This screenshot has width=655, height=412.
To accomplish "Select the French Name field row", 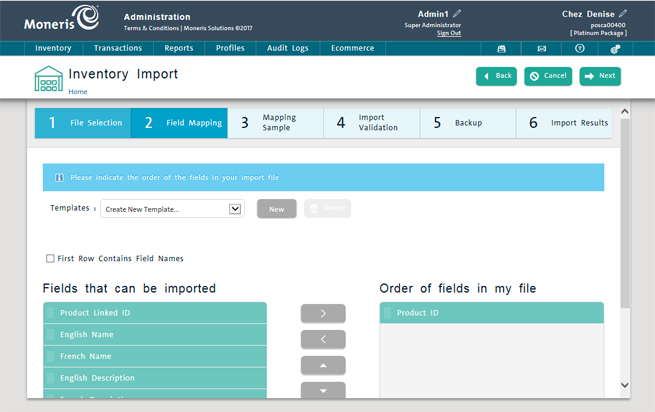I will (x=155, y=356).
